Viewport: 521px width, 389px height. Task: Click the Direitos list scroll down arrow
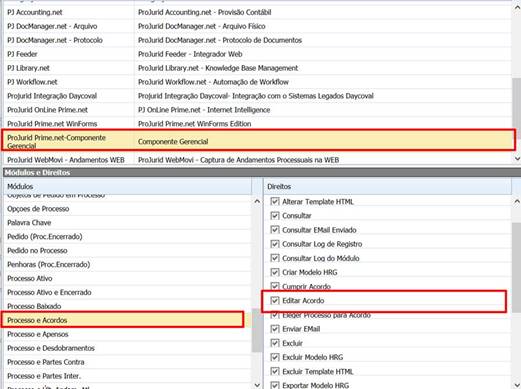517,385
